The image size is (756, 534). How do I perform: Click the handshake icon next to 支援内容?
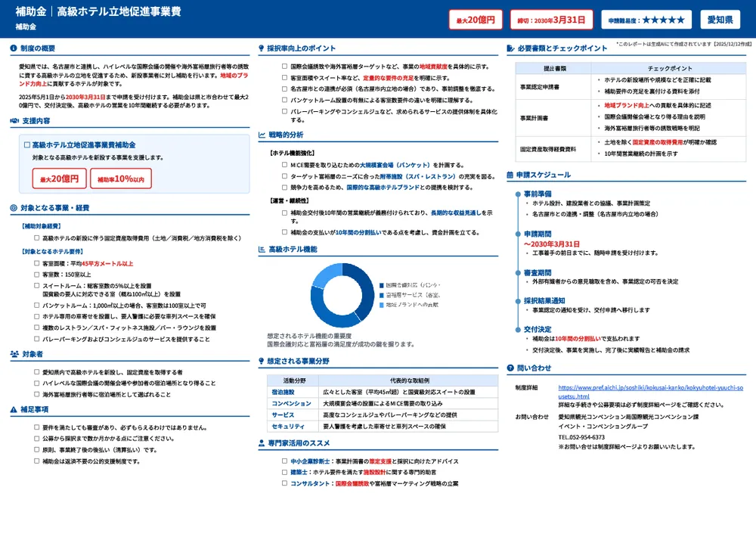pyautogui.click(x=14, y=120)
